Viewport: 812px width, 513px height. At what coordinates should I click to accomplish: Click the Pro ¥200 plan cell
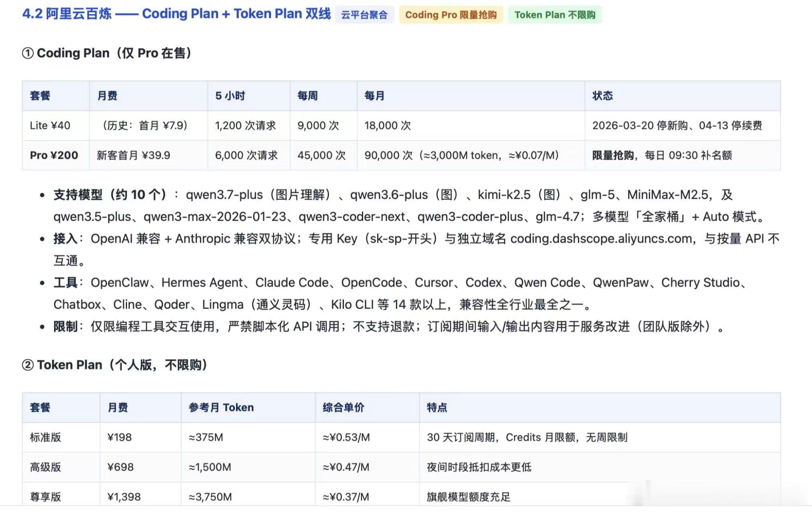pyautogui.click(x=56, y=155)
